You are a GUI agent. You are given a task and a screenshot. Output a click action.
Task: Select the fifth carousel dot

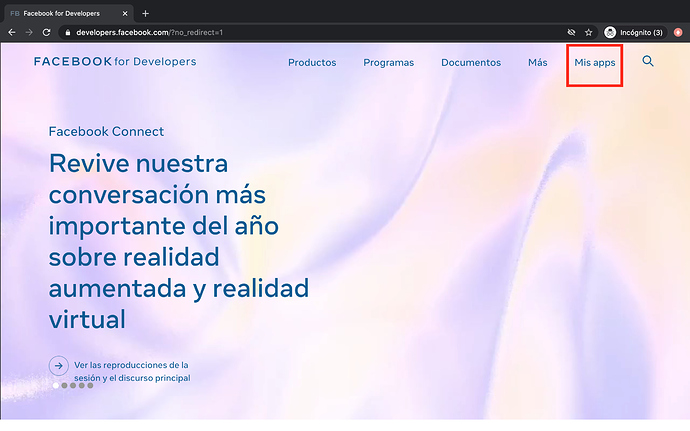coord(90,386)
